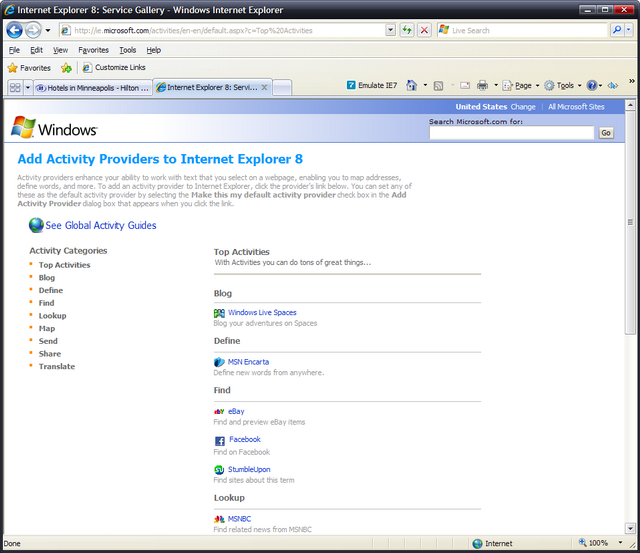Click the Search Microsoft.com text field

point(511,133)
